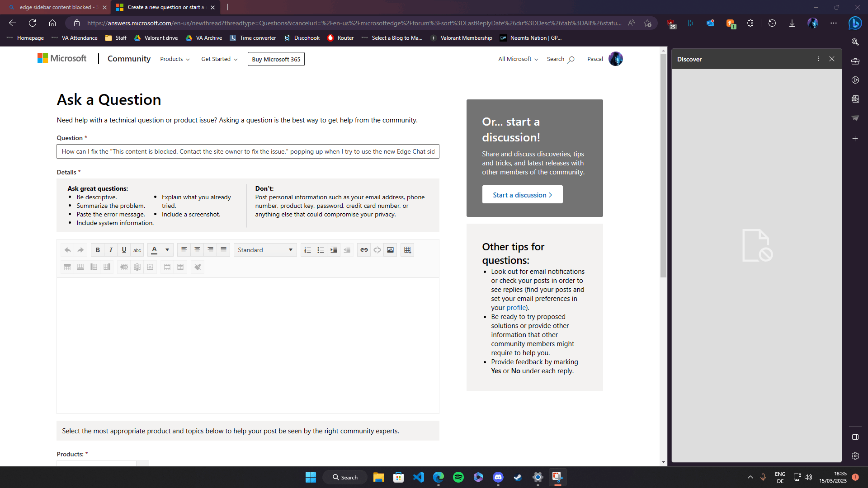Toggle bold formatting in editor
Image resolution: width=868 pixels, height=488 pixels.
coord(98,250)
